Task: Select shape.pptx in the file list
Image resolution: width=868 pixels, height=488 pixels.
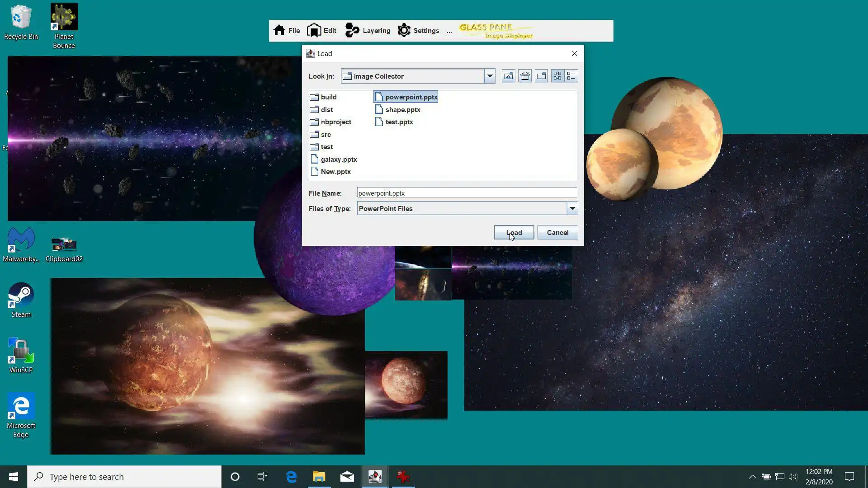Action: click(x=402, y=110)
